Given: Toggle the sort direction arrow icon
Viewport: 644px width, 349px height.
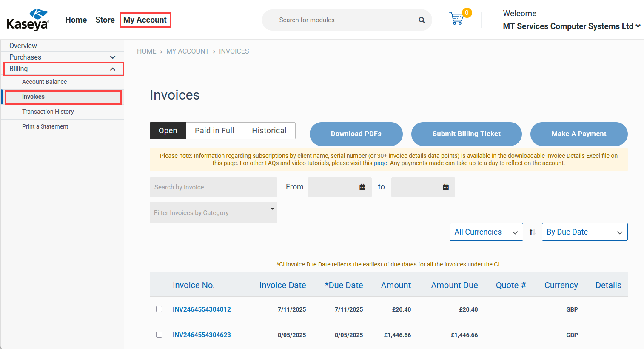Looking at the screenshot, I should coord(532,232).
